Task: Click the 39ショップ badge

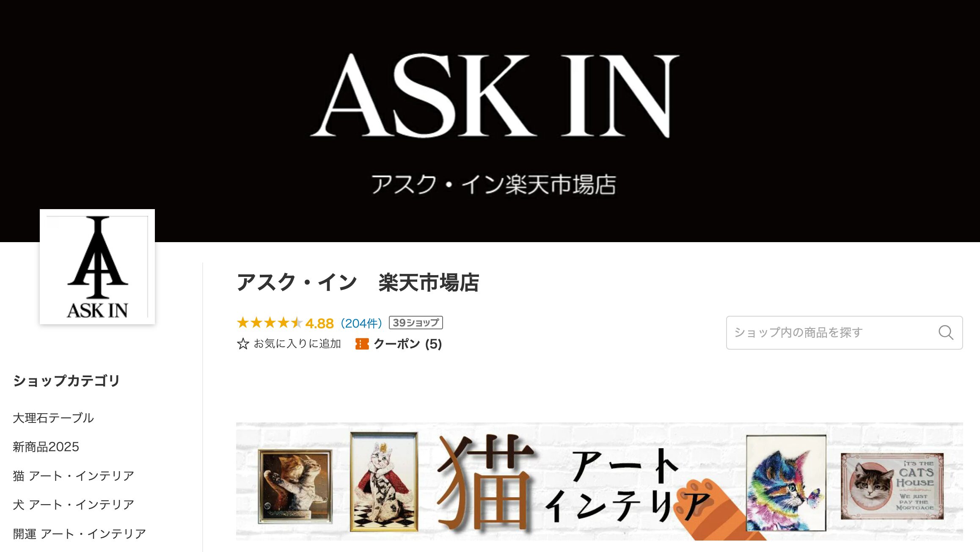Action: pyautogui.click(x=416, y=323)
